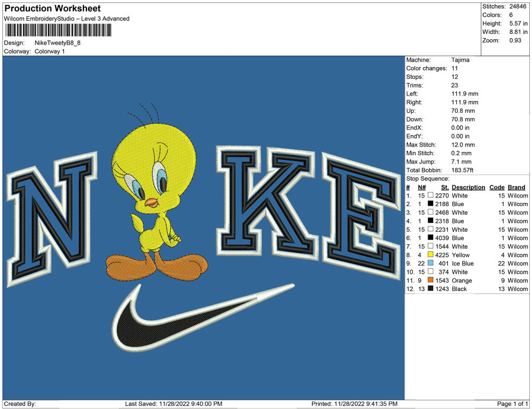Image resolution: width=532 pixels, height=409 pixels.
Task: Click the Zoom value "0.93"
Action: (x=515, y=40)
